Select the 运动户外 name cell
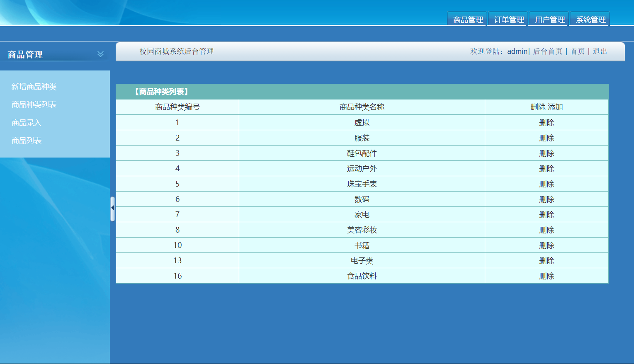This screenshot has width=634, height=364. coord(362,169)
